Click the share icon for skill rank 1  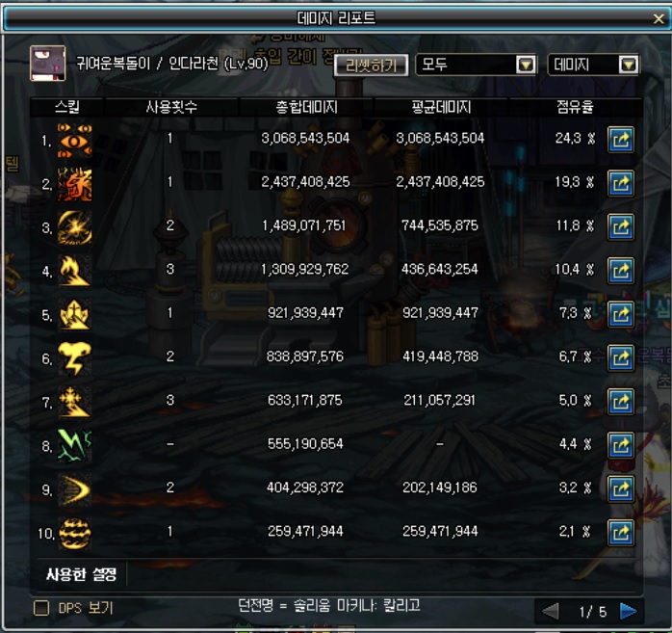pos(621,140)
